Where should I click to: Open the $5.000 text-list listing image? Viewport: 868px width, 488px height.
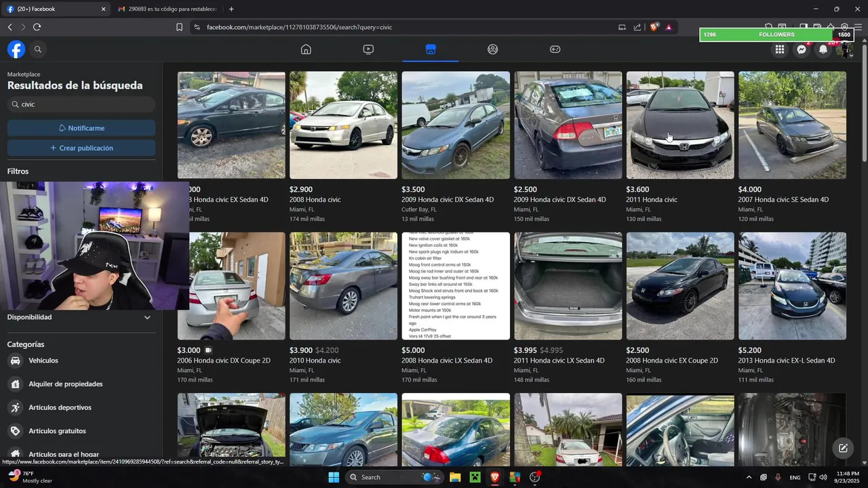click(x=456, y=286)
